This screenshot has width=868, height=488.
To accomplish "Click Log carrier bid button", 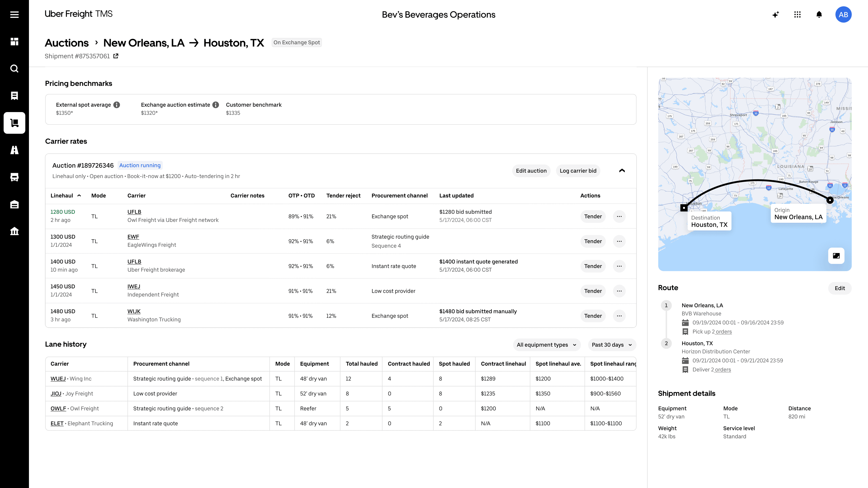I will click(578, 171).
